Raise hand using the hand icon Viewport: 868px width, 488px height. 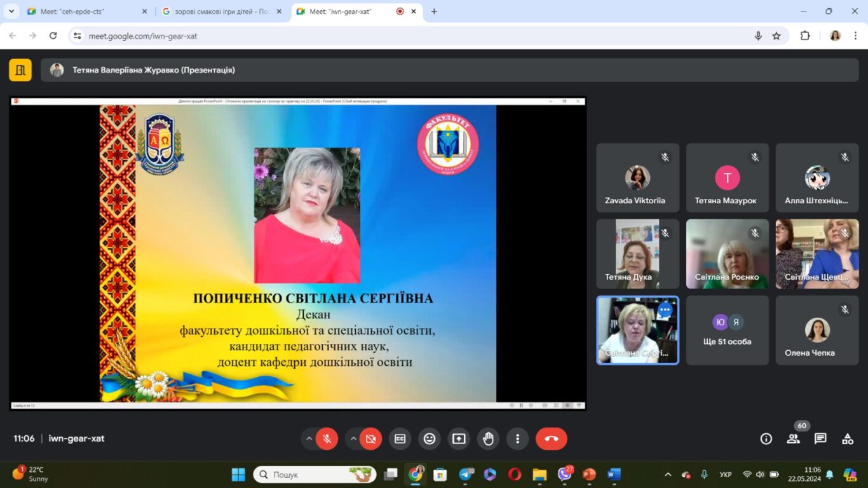click(x=488, y=438)
